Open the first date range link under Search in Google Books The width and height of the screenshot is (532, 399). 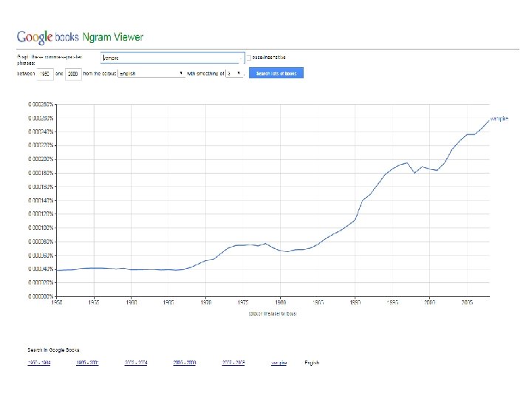38,363
